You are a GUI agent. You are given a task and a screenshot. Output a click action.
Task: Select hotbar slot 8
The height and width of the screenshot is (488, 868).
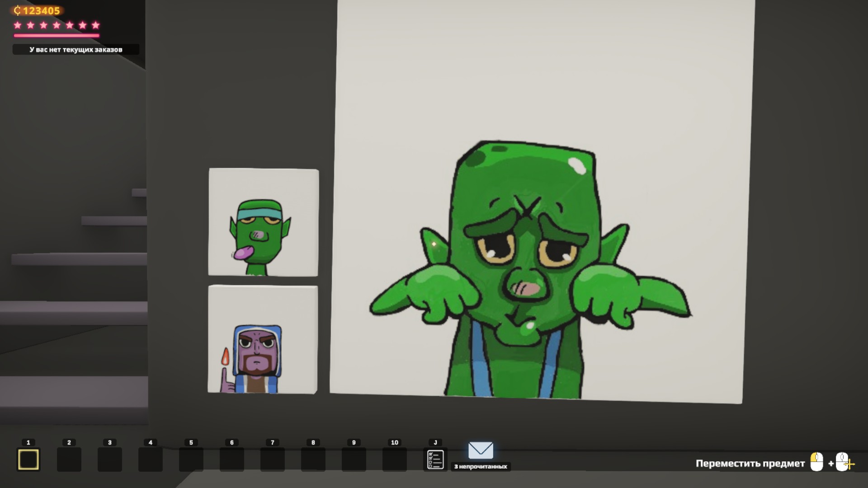(x=313, y=460)
